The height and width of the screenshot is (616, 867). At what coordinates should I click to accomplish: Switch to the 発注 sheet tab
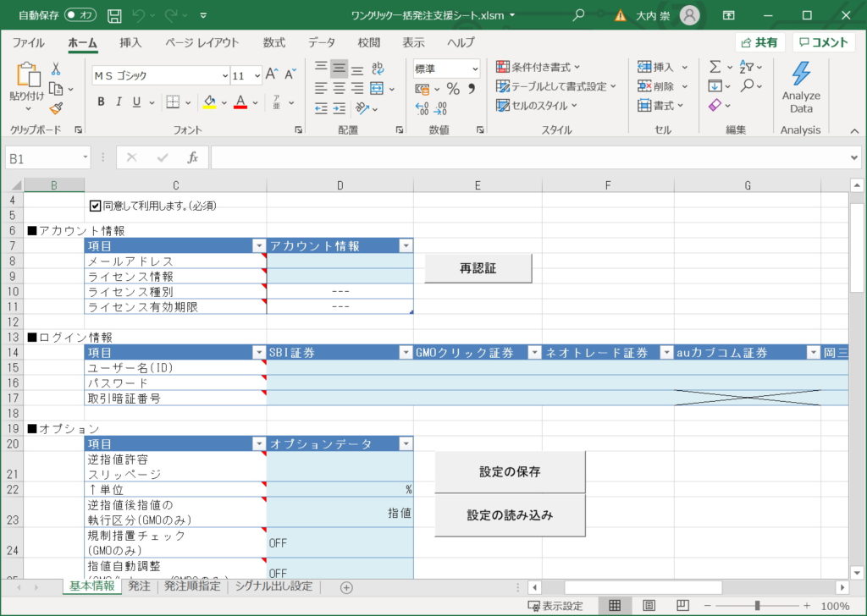click(140, 586)
